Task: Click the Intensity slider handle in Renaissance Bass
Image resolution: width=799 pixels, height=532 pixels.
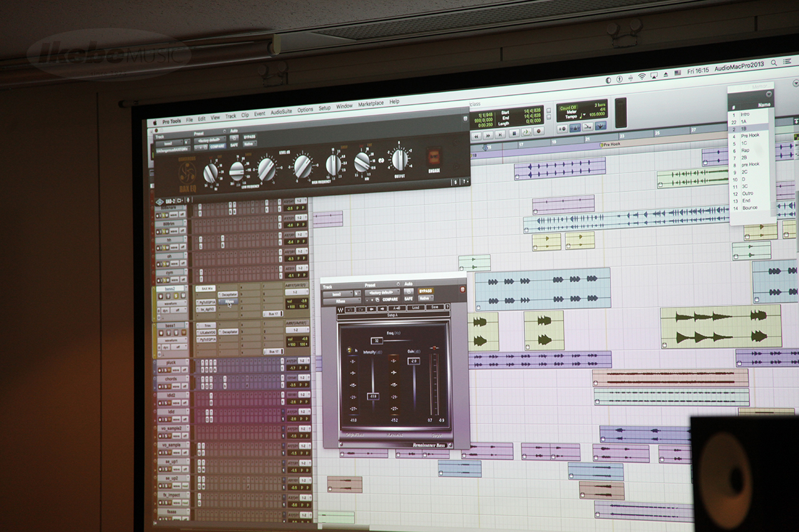Action: (x=373, y=395)
